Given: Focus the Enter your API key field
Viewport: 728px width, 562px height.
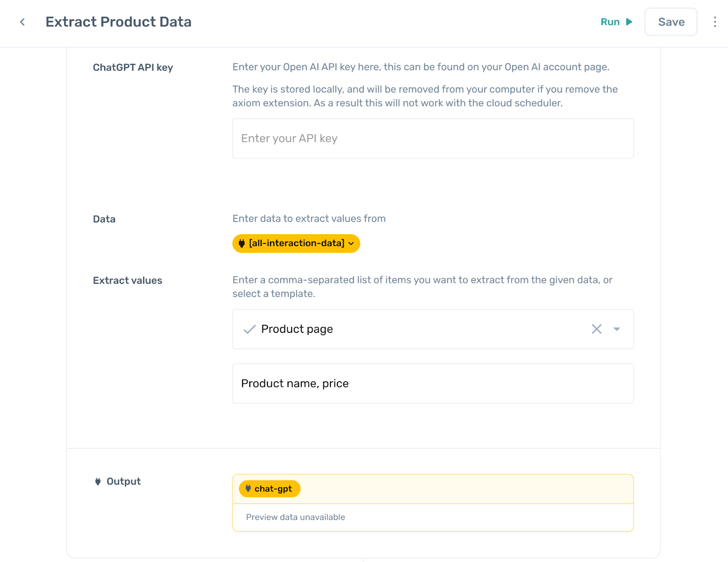Looking at the screenshot, I should click(432, 138).
